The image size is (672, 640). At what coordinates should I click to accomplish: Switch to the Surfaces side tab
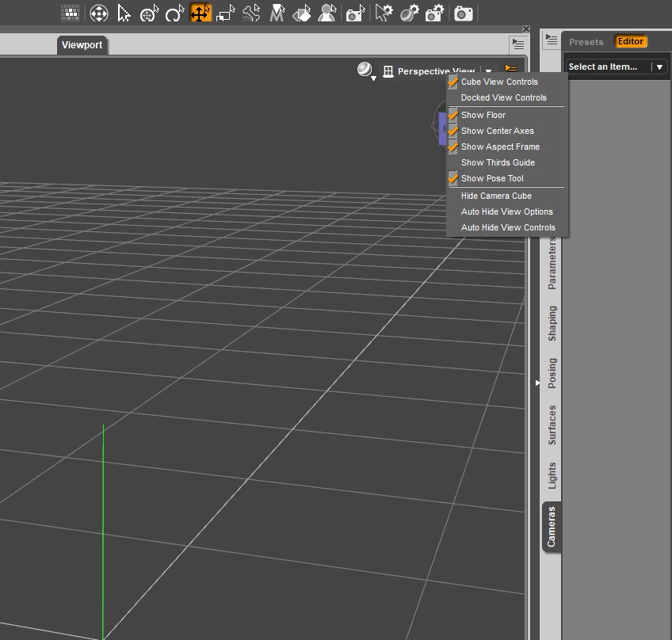[x=552, y=425]
